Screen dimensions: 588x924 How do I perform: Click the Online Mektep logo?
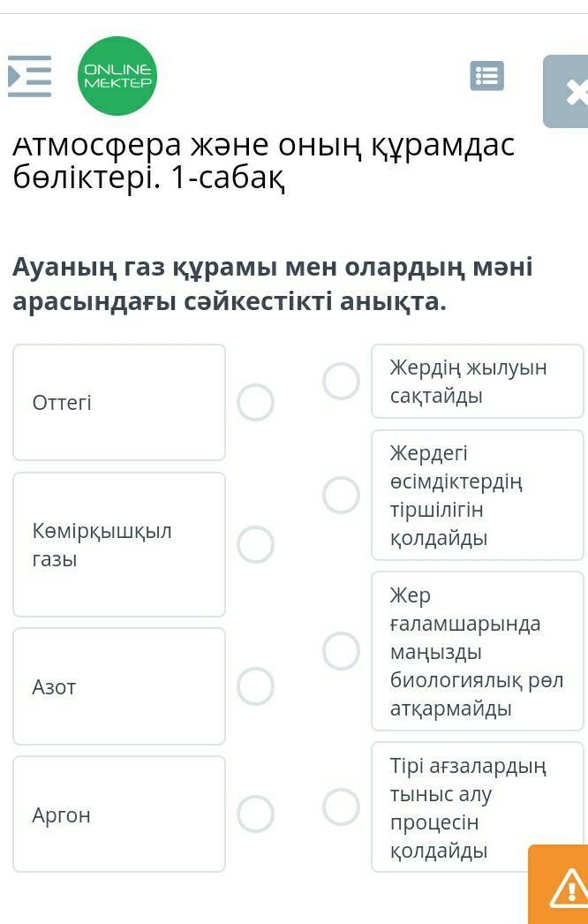point(117,76)
